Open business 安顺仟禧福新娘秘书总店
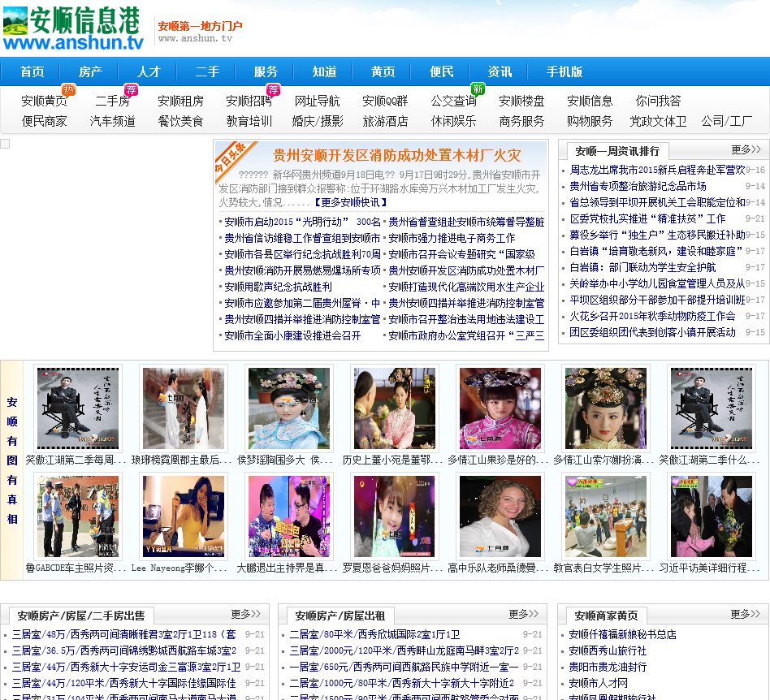770x700 pixels. pos(622,634)
